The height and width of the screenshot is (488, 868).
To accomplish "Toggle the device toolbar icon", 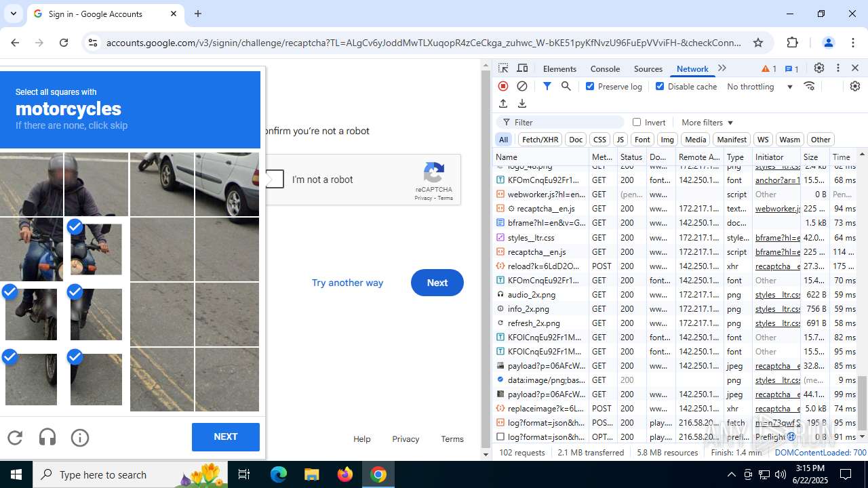I will (x=522, y=68).
